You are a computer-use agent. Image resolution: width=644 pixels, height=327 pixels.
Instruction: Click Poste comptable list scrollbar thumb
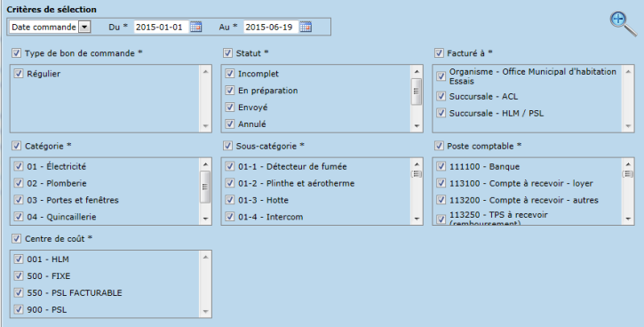[x=628, y=174]
